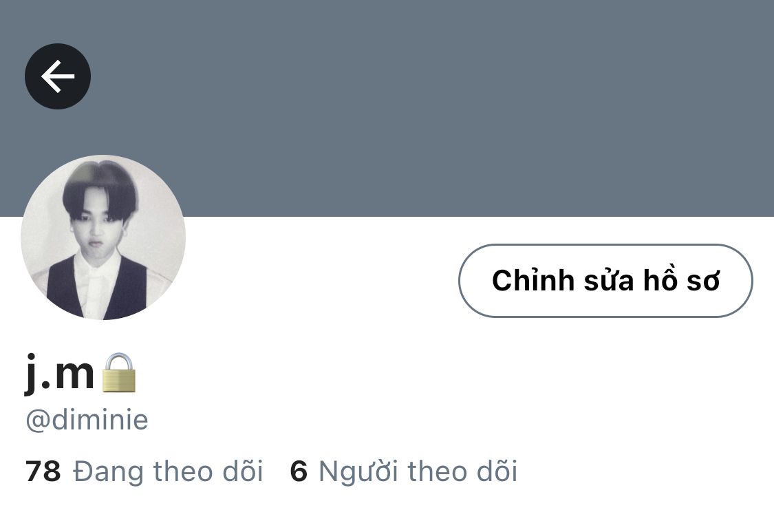The height and width of the screenshot is (532, 774).
Task: Click the number 78 following count
Action: (x=43, y=471)
